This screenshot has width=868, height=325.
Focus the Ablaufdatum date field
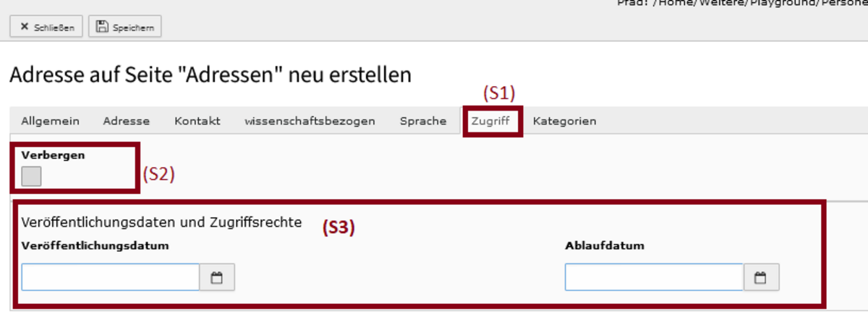tap(655, 277)
